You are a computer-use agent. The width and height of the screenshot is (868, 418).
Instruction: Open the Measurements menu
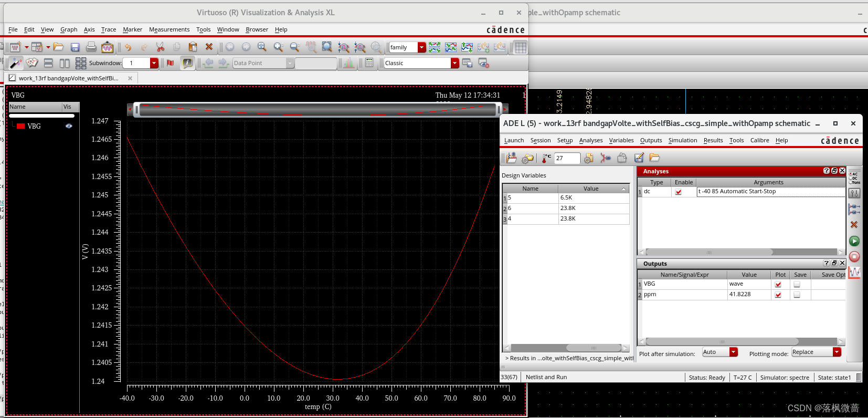click(169, 29)
